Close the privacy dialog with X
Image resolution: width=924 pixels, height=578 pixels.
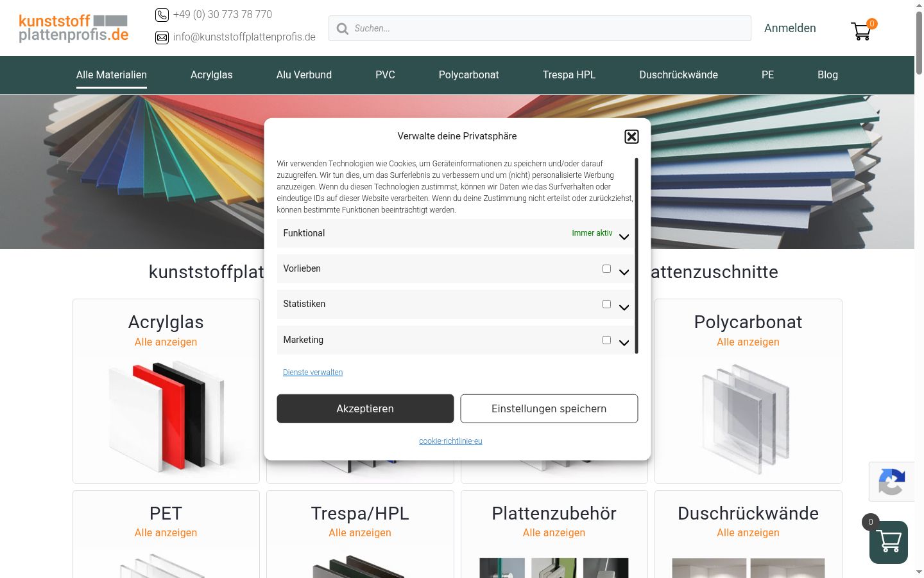pyautogui.click(x=631, y=136)
